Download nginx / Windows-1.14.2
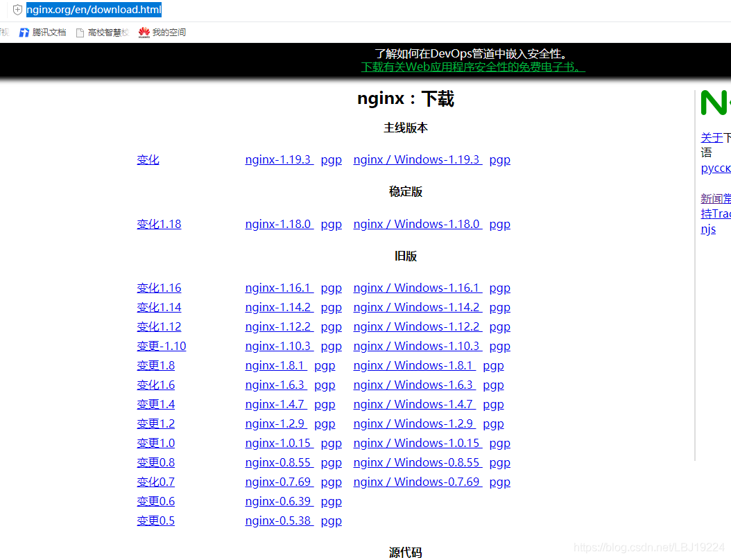Image resolution: width=731 pixels, height=560 pixels. [x=418, y=308]
